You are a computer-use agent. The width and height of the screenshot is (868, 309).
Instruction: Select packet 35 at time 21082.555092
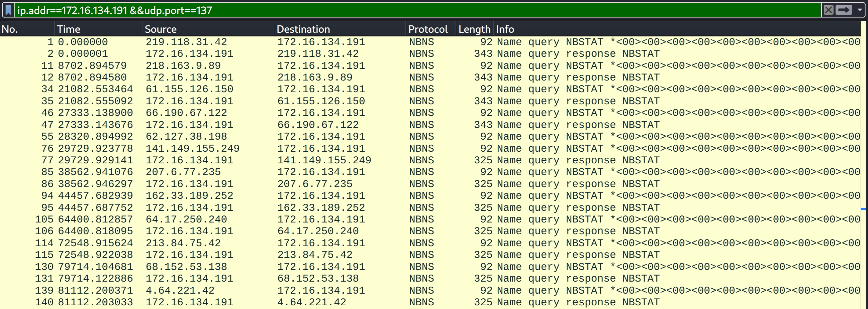pyautogui.click(x=430, y=101)
